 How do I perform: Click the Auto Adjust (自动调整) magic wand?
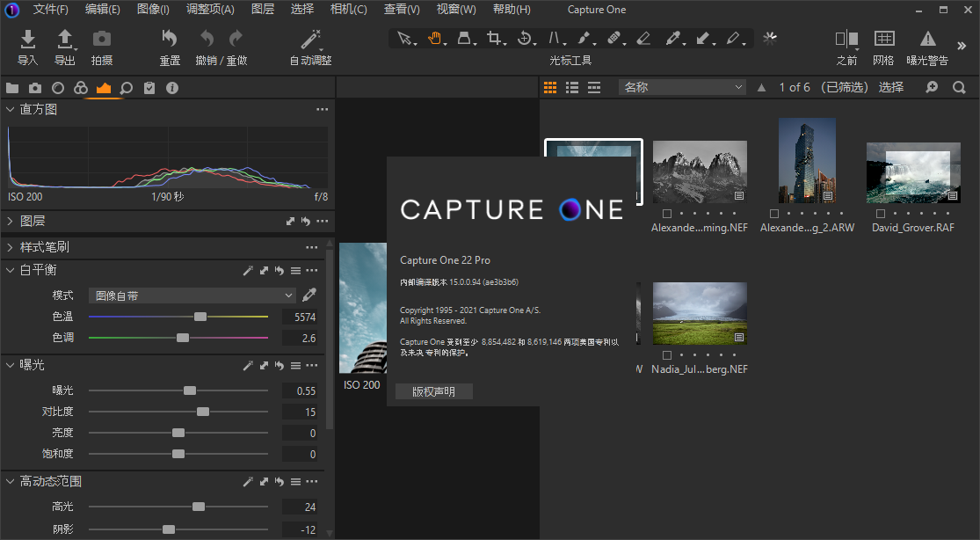[x=310, y=40]
